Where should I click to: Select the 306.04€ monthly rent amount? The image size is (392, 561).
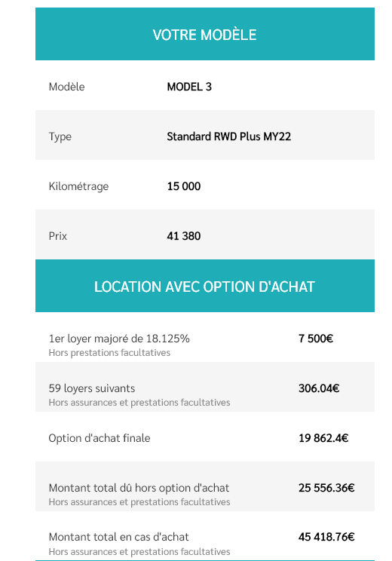click(x=319, y=388)
